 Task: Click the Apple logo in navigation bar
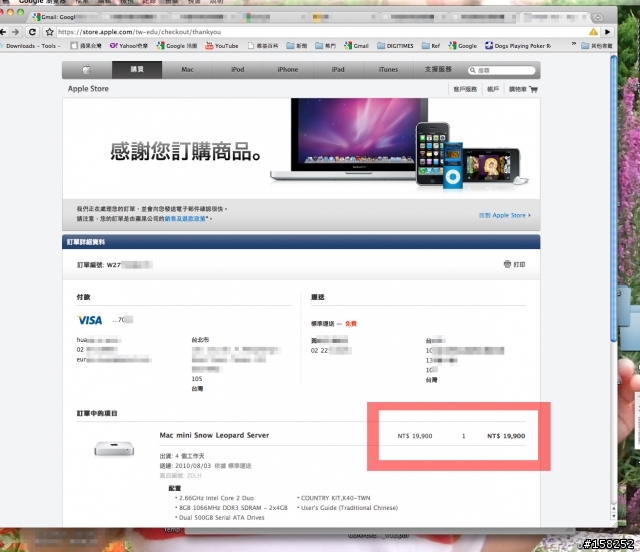(x=87, y=70)
